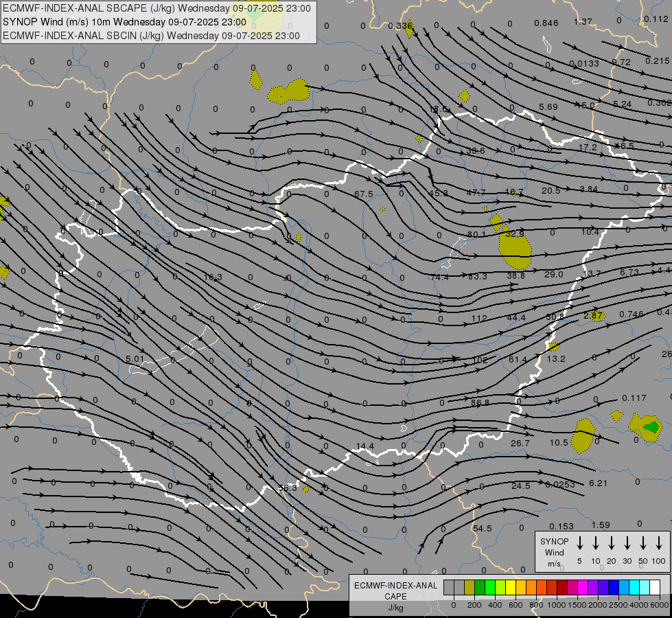Pick the pure cyan swatch left of 4000
The image size is (672, 618).
tap(634, 587)
